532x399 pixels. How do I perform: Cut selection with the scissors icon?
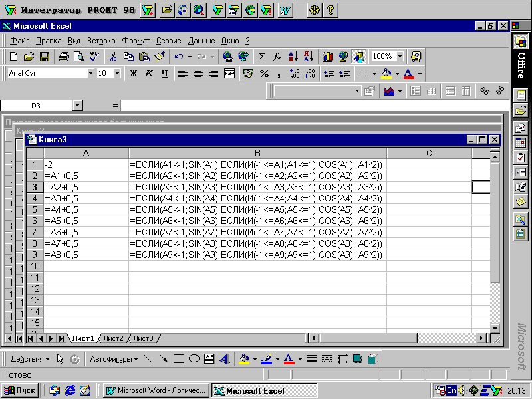pos(113,57)
